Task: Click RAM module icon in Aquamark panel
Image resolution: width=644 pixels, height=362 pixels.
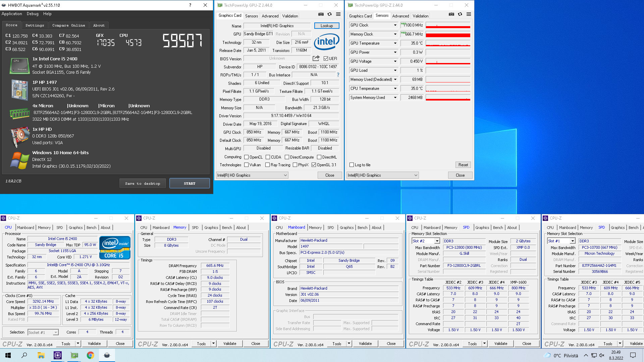Action: click(20, 114)
